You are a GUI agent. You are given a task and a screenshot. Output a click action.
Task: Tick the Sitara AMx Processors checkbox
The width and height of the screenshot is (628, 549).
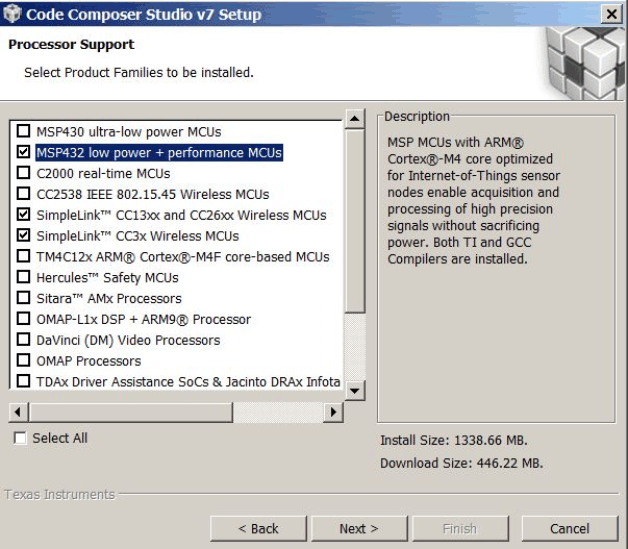coord(23,297)
